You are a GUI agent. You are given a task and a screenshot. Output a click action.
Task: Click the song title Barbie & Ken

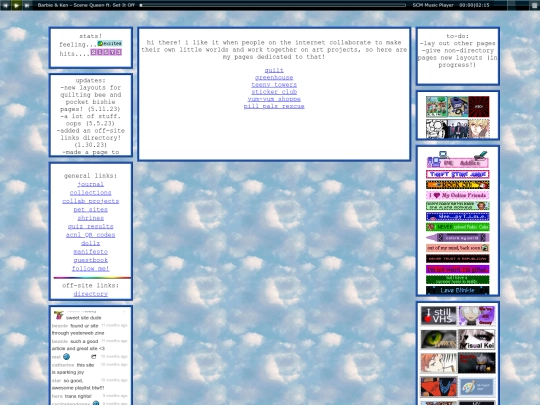pyautogui.click(x=86, y=5)
